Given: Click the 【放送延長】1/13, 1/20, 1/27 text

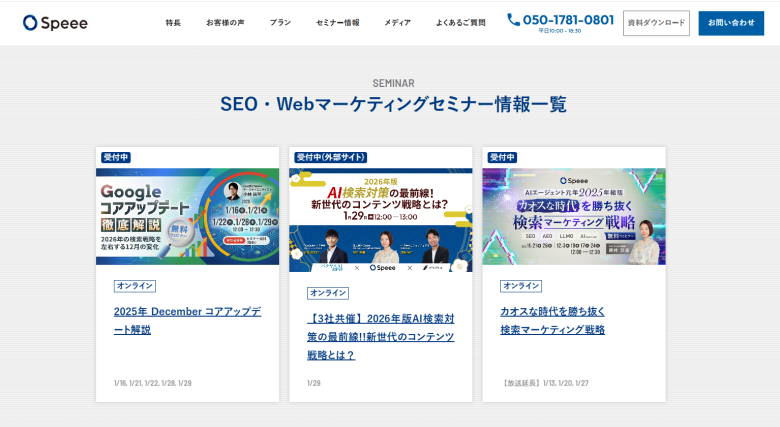Looking at the screenshot, I should (545, 383).
